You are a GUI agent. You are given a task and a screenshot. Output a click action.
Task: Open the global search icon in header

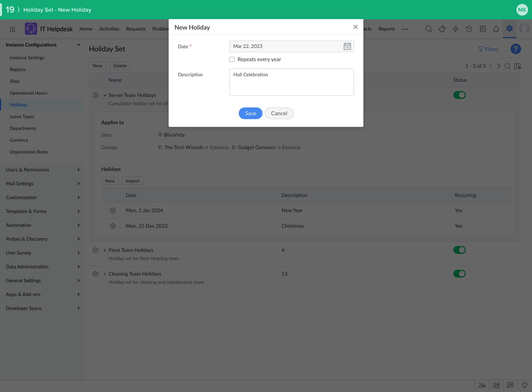(x=428, y=29)
